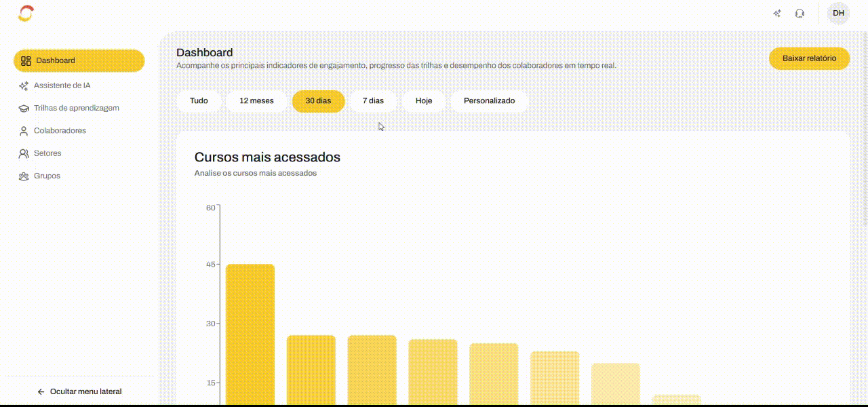The width and height of the screenshot is (868, 407).
Task: Open support via the headset icon
Action: (800, 14)
